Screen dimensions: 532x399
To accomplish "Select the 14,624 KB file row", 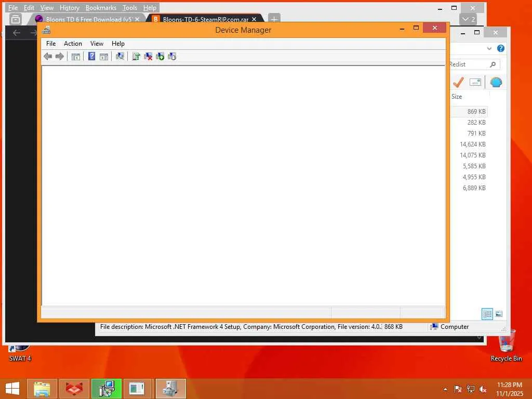I will point(469,144).
